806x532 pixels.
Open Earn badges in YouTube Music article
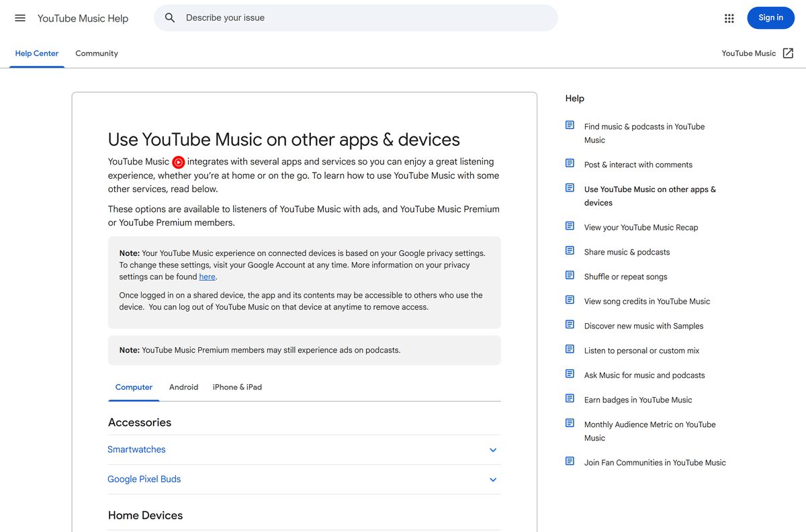tap(638, 400)
